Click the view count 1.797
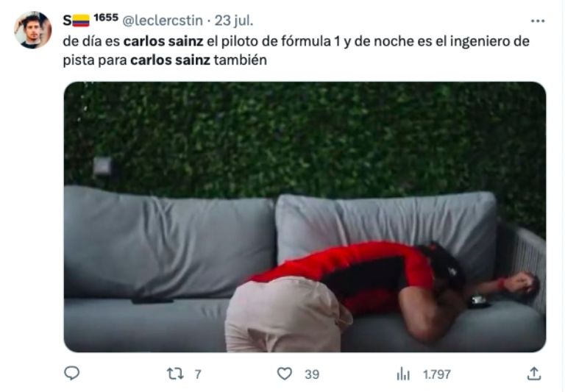The width and height of the screenshot is (565, 392). coord(437,374)
